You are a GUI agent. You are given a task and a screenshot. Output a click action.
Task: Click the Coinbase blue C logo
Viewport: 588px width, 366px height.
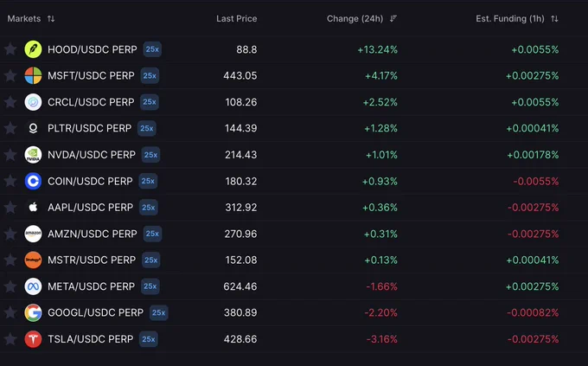(33, 182)
